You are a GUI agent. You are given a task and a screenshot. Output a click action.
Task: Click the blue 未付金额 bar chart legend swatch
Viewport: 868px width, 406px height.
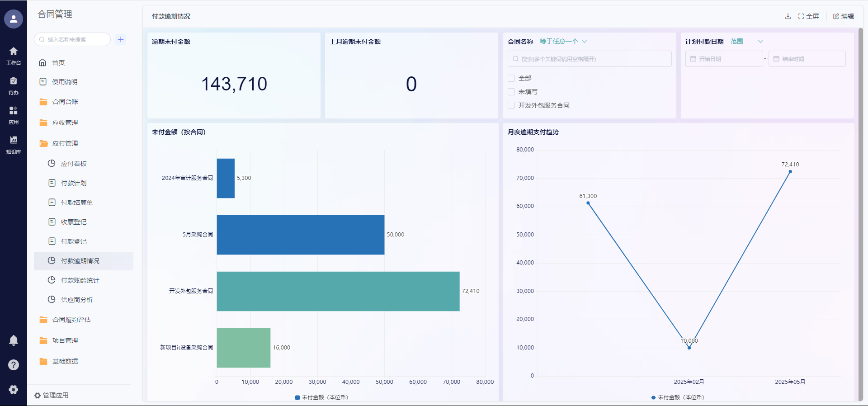point(297,397)
